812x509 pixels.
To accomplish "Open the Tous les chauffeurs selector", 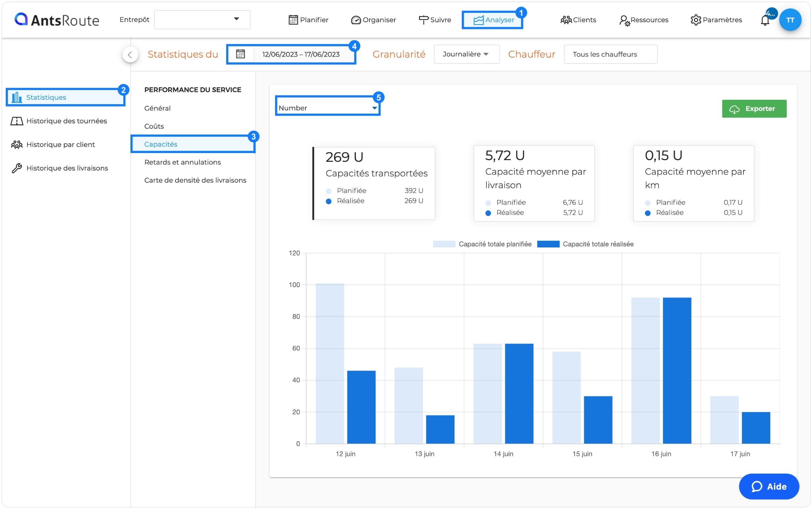I will (x=610, y=54).
